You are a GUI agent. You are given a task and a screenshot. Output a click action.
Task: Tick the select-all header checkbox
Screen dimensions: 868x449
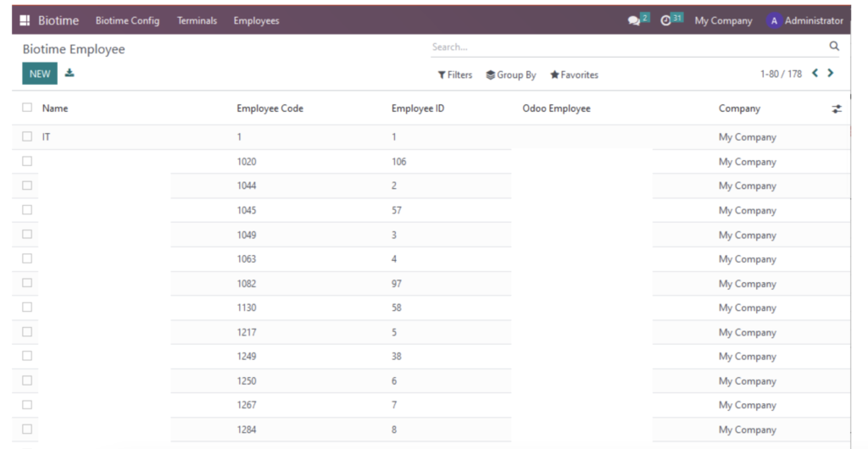(27, 108)
